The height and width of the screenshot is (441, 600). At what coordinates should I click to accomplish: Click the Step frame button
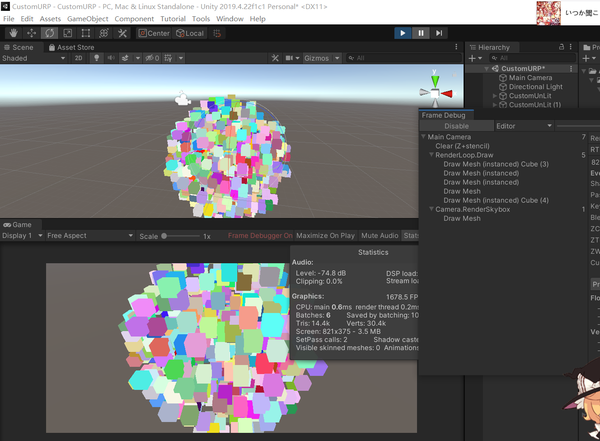click(440, 33)
